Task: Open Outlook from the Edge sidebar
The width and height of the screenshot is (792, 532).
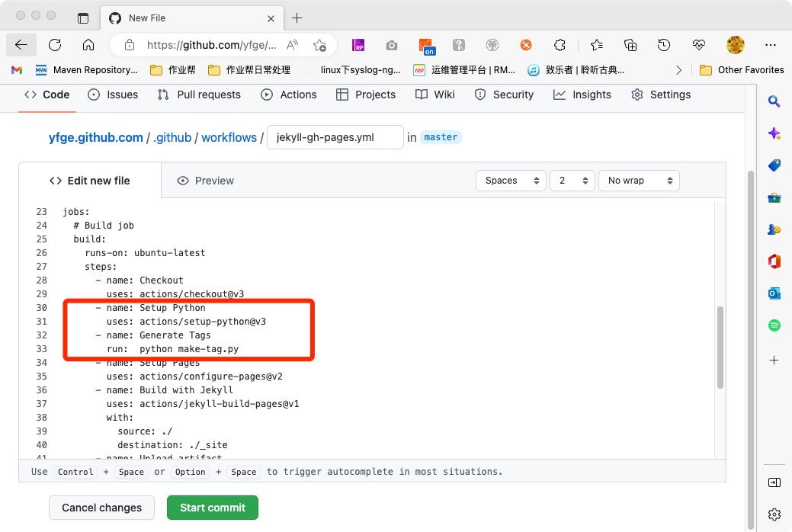Action: point(774,293)
